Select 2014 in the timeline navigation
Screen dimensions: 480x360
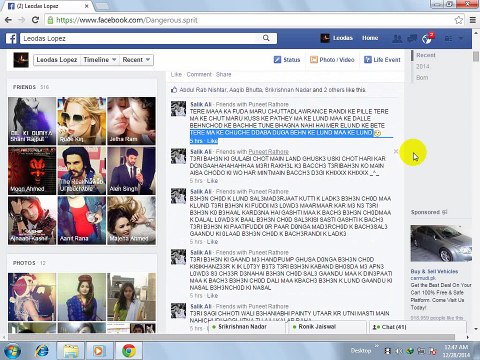point(422,66)
